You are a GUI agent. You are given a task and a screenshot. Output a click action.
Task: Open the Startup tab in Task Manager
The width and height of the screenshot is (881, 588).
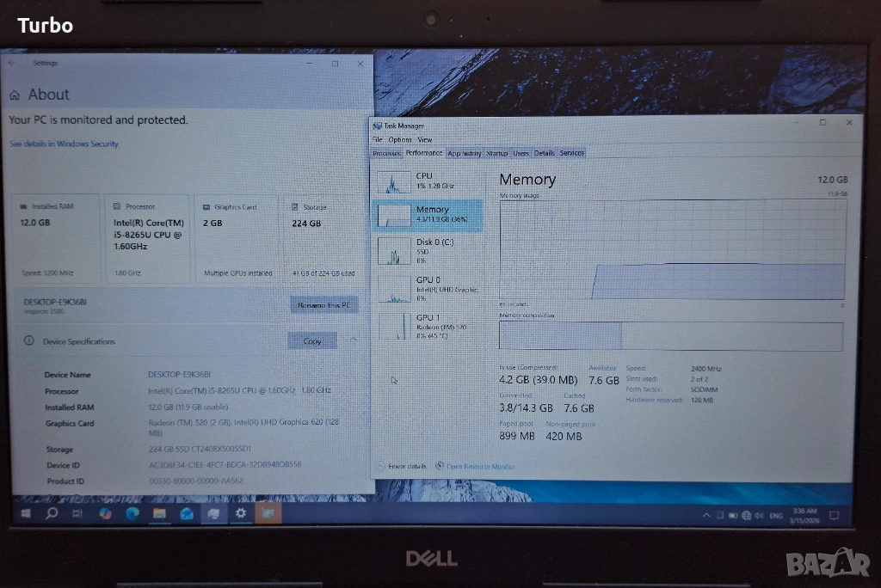[496, 153]
